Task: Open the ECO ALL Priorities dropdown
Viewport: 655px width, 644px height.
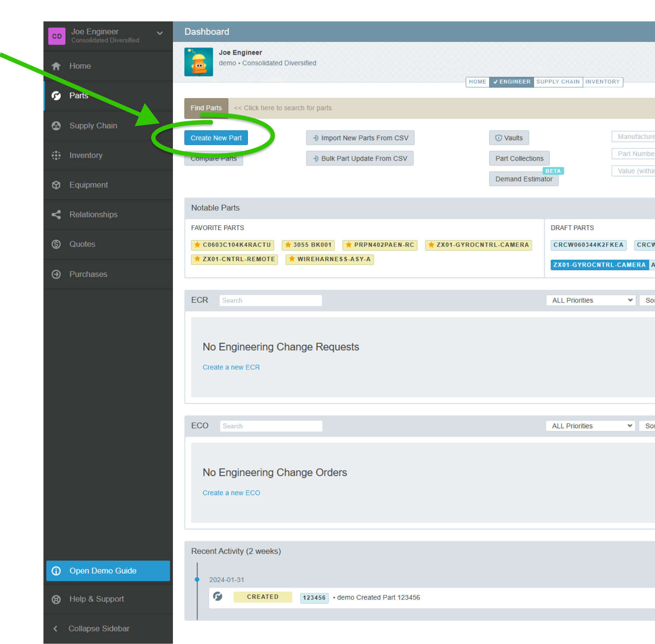Action: pyautogui.click(x=590, y=426)
